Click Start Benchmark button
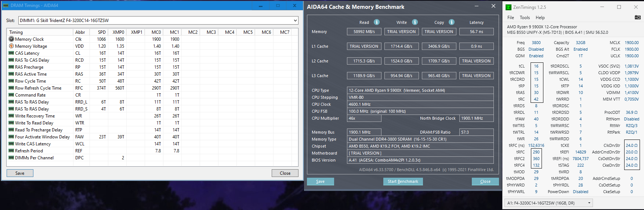Image resolution: width=644 pixels, height=210 pixels. click(403, 181)
